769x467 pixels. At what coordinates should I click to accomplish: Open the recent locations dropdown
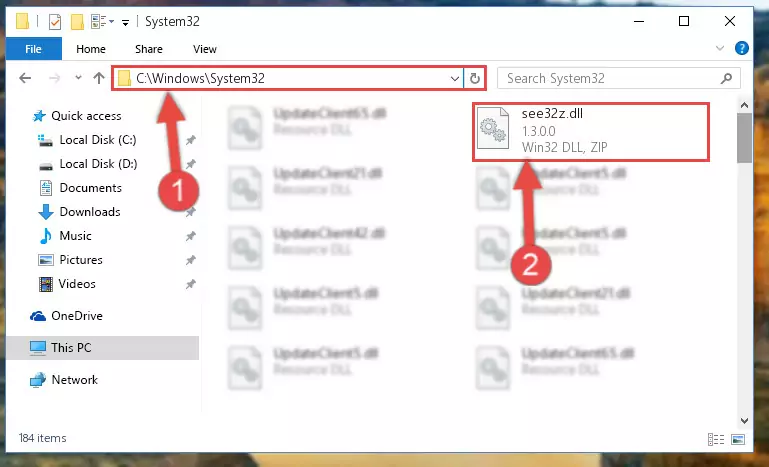pos(78,78)
